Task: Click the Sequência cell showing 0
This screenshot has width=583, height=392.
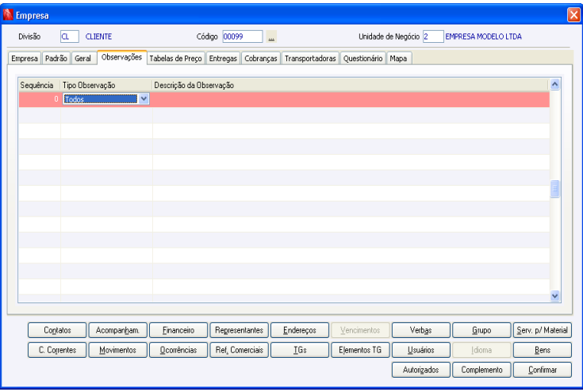Action: [40, 99]
